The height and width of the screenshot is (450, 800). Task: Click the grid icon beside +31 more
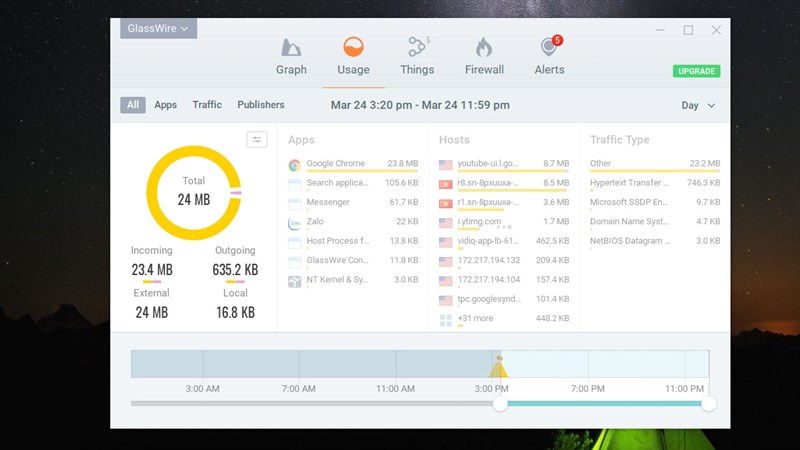point(445,320)
